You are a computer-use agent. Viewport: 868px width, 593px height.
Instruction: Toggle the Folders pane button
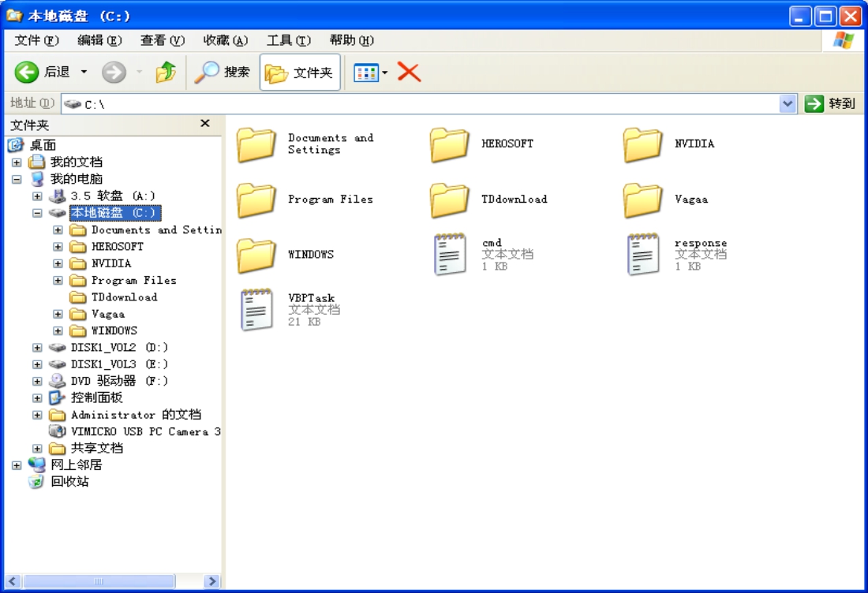[x=300, y=73]
